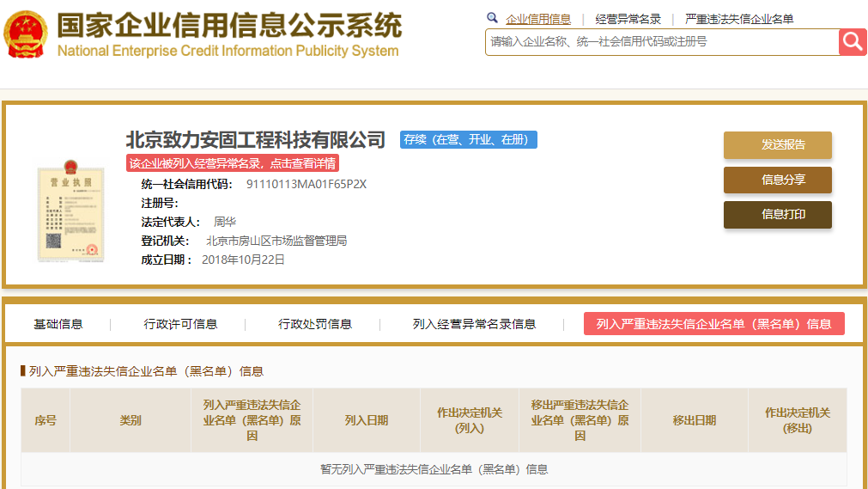Viewport: 868px width, 489px height.
Task: Click the 列入日期 column header
Action: (x=367, y=420)
